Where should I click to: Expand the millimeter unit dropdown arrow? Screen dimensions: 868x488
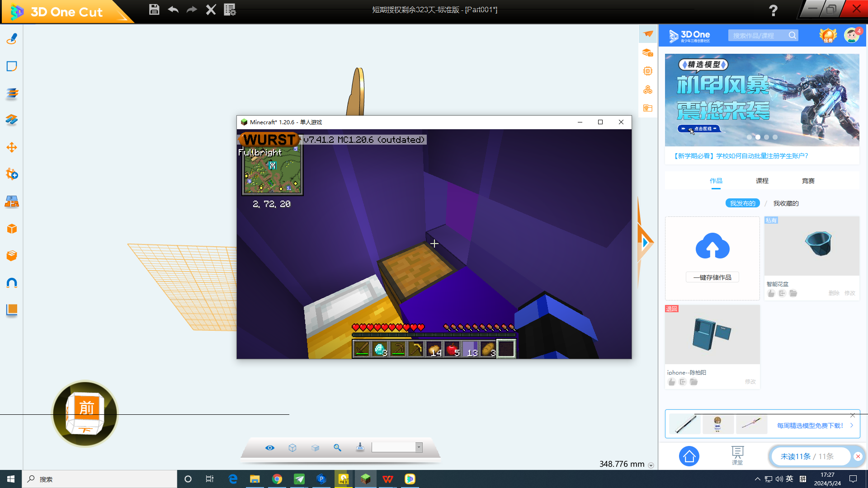(651, 465)
